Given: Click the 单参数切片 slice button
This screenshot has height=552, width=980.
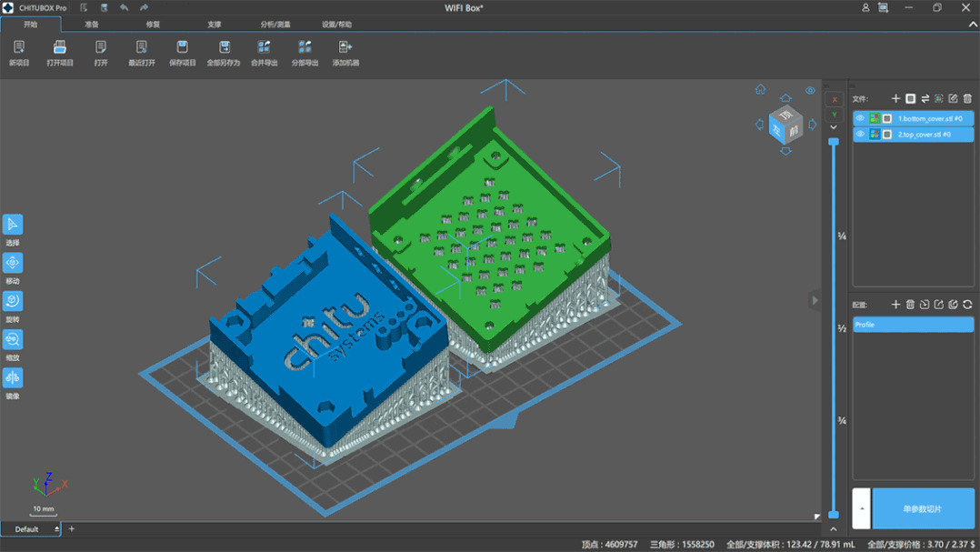Looking at the screenshot, I should (923, 508).
